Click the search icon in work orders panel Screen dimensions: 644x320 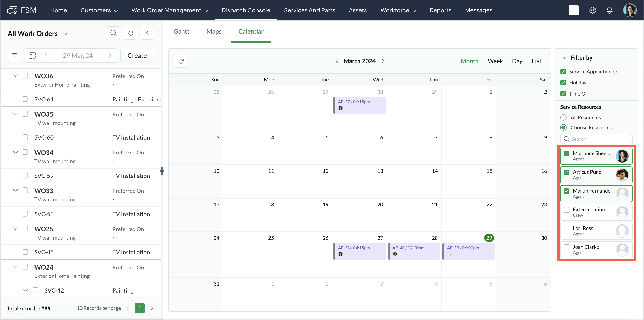(113, 33)
